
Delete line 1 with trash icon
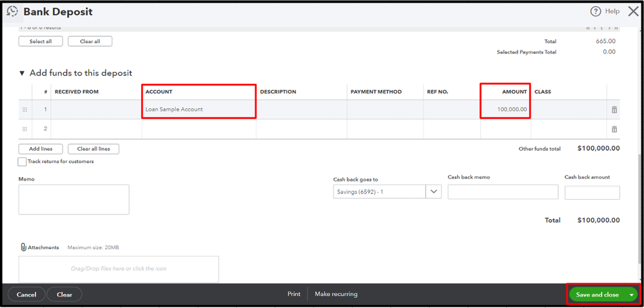pyautogui.click(x=614, y=110)
